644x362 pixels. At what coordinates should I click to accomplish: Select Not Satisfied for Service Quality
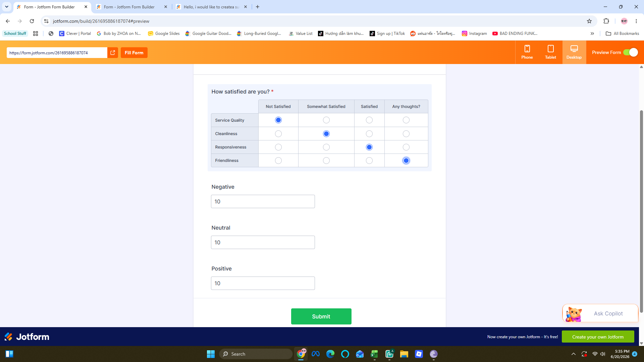click(x=278, y=120)
